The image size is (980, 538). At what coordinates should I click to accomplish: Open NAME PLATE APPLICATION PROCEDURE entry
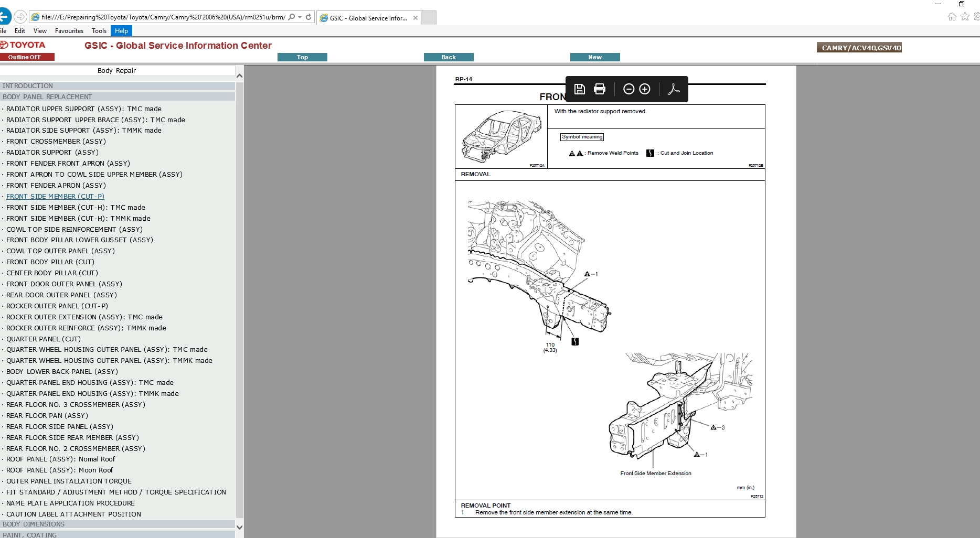(x=71, y=503)
